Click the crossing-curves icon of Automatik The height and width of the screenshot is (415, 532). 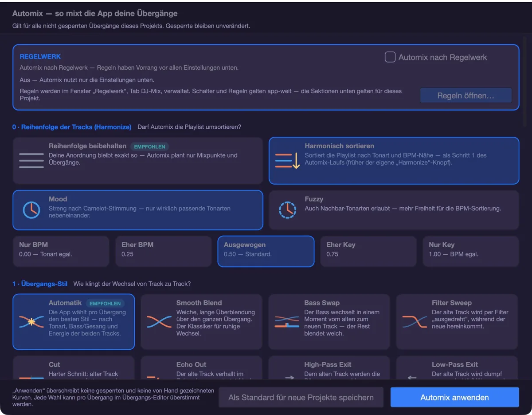coord(31,322)
